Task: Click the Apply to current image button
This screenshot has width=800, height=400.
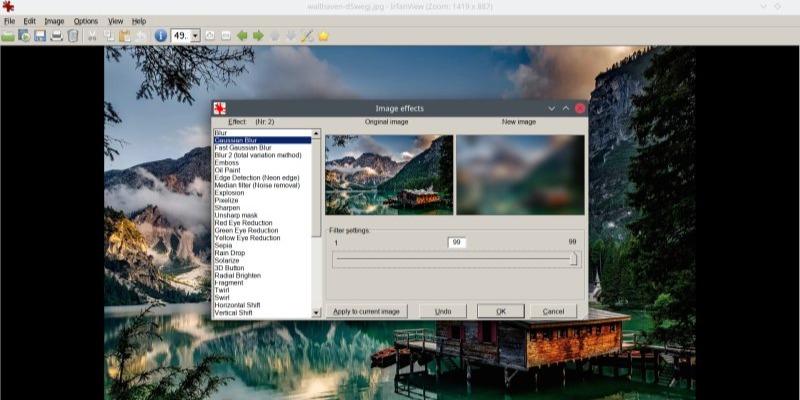Action: [366, 311]
